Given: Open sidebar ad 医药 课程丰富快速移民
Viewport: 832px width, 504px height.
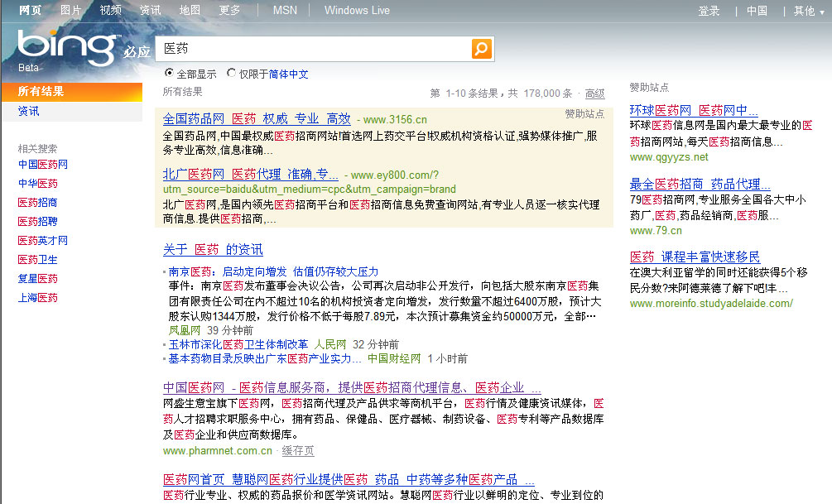Looking at the screenshot, I should [x=695, y=257].
